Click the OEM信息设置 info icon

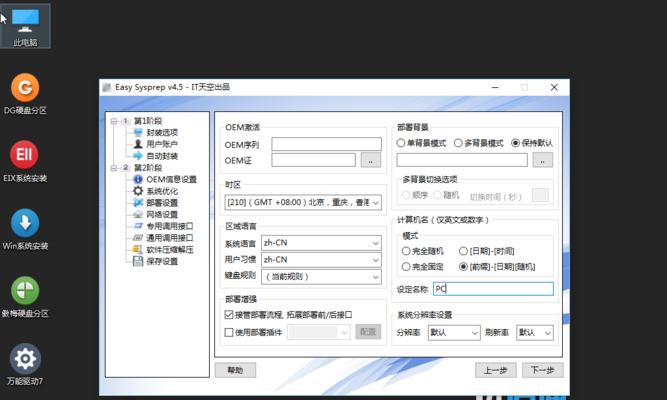pos(138,179)
